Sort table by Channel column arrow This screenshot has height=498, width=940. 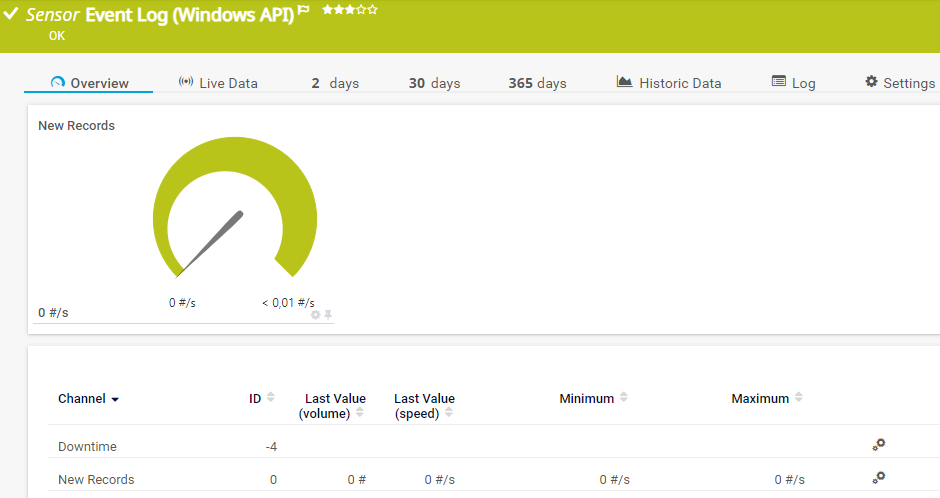coord(115,399)
